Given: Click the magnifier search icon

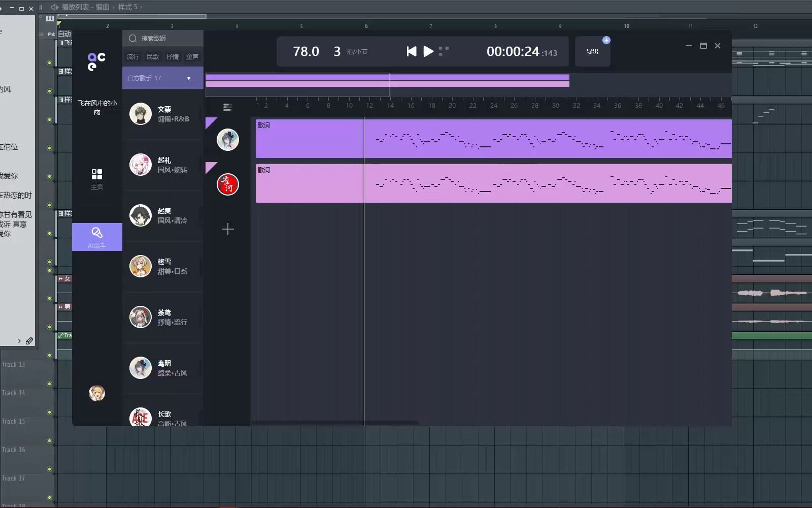Looking at the screenshot, I should [x=132, y=38].
